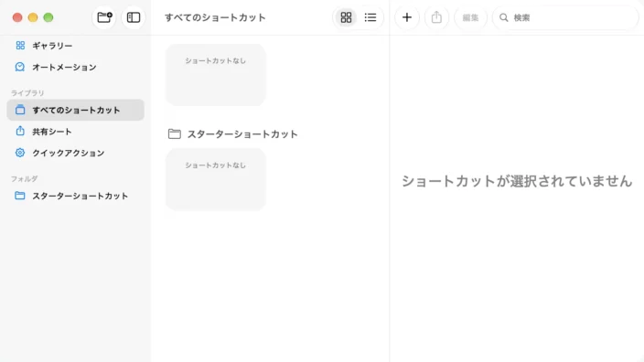The height and width of the screenshot is (362, 644).
Task: Click the すべてのショートカット window title
Action: click(x=215, y=17)
